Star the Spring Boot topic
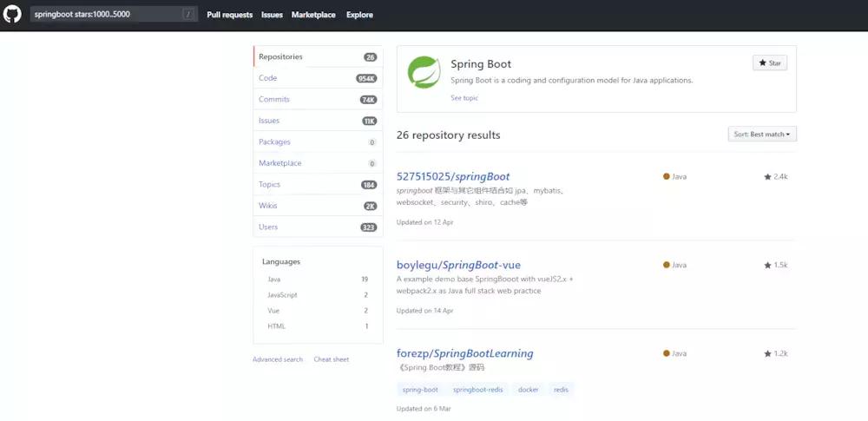 pyautogui.click(x=769, y=63)
